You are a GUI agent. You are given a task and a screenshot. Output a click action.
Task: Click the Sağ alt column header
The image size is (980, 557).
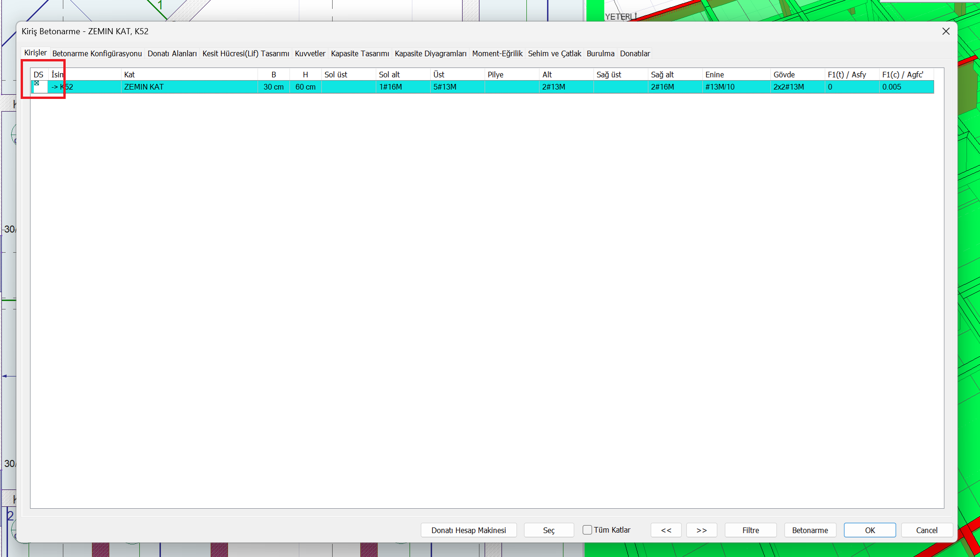coord(675,75)
